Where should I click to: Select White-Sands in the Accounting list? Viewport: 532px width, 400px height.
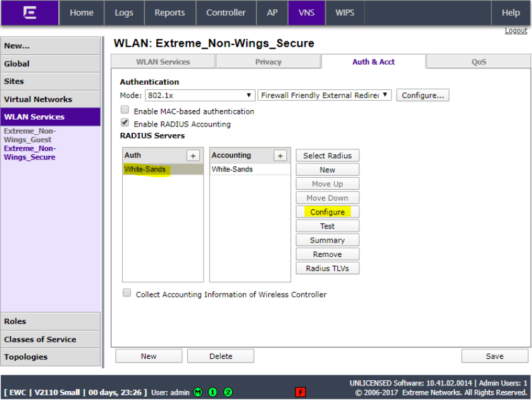(x=250, y=169)
